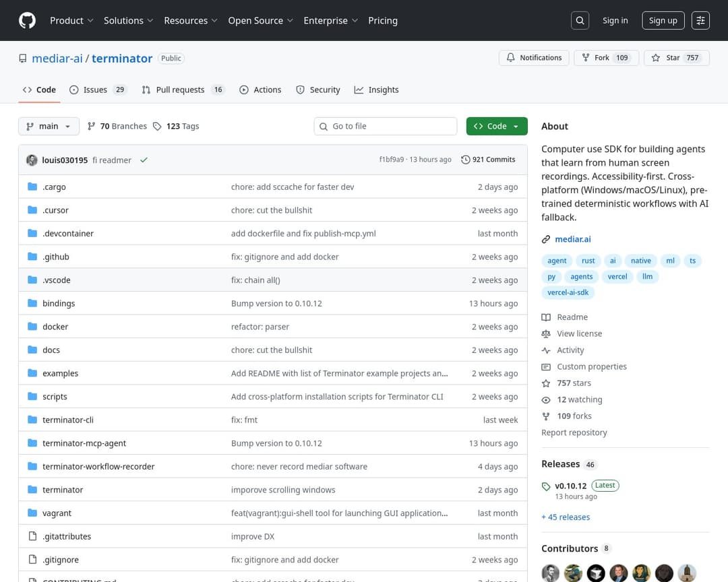
Task: Switch to the Issues tab
Action: coord(95,90)
